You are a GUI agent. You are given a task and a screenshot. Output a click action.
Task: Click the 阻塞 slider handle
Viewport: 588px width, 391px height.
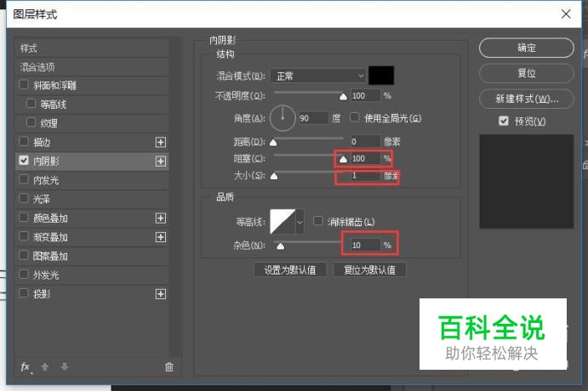point(343,160)
